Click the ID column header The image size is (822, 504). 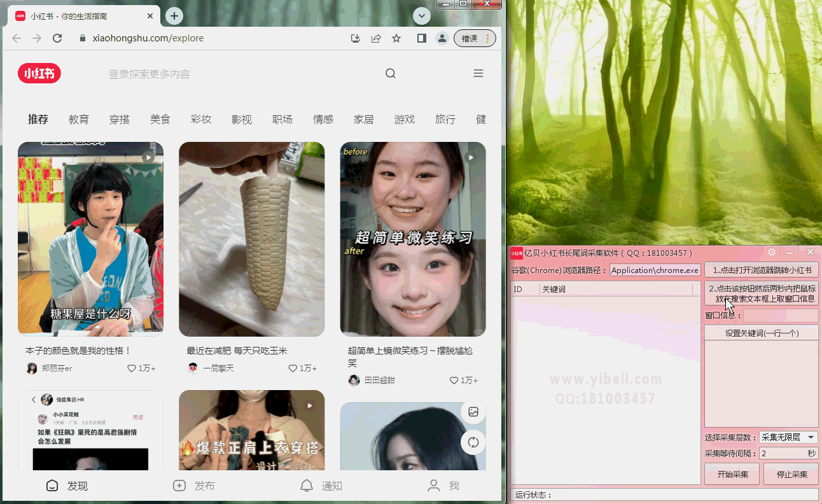coord(526,290)
